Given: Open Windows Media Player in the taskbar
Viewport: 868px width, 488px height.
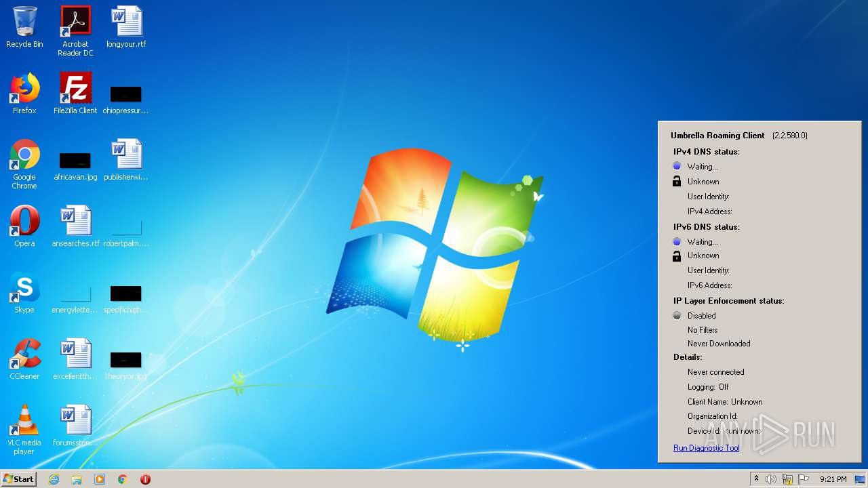Looking at the screenshot, I should (x=100, y=479).
